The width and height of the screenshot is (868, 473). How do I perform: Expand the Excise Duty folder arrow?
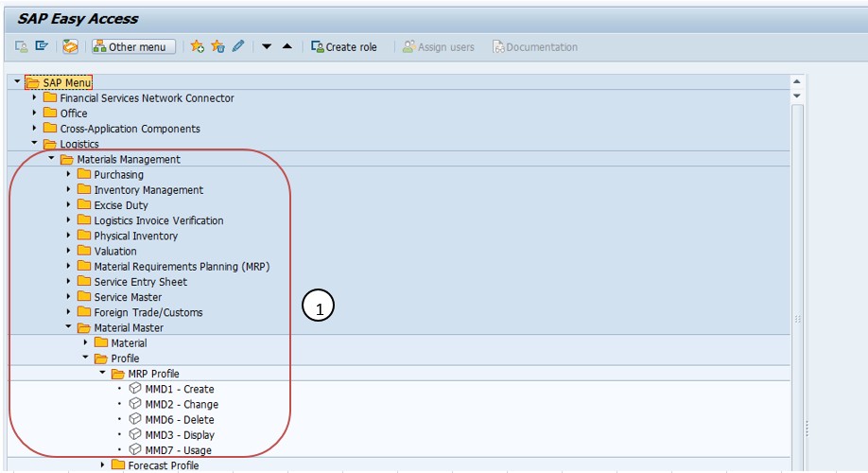[69, 204]
